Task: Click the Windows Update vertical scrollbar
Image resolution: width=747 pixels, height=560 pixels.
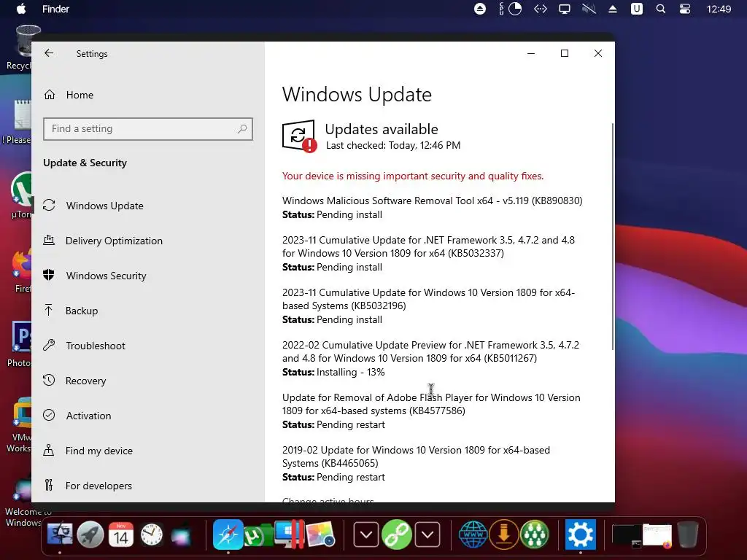Action: (x=612, y=237)
